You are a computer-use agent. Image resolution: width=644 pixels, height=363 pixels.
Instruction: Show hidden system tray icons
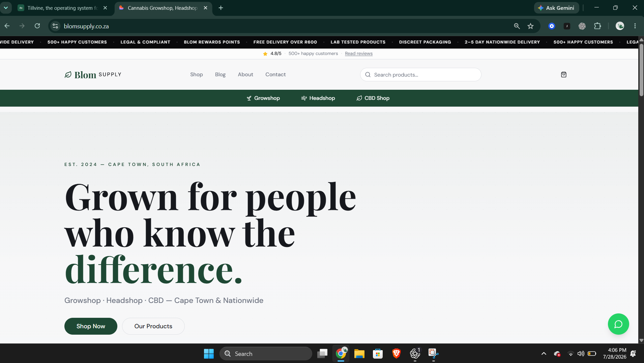click(544, 354)
